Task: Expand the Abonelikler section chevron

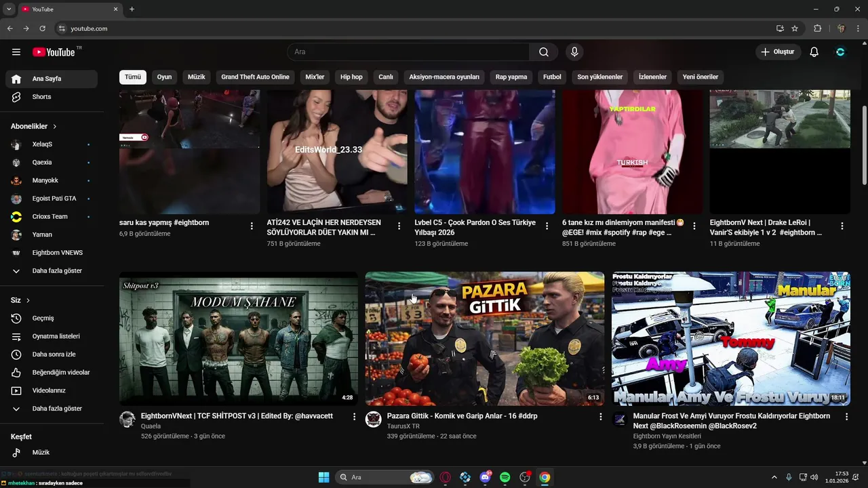Action: [x=55, y=127]
